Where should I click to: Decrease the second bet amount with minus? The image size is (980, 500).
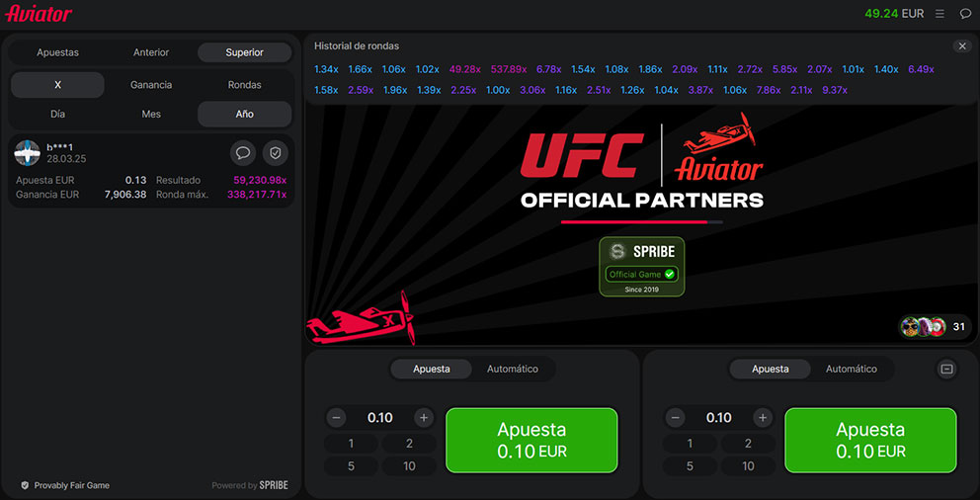pyautogui.click(x=675, y=418)
